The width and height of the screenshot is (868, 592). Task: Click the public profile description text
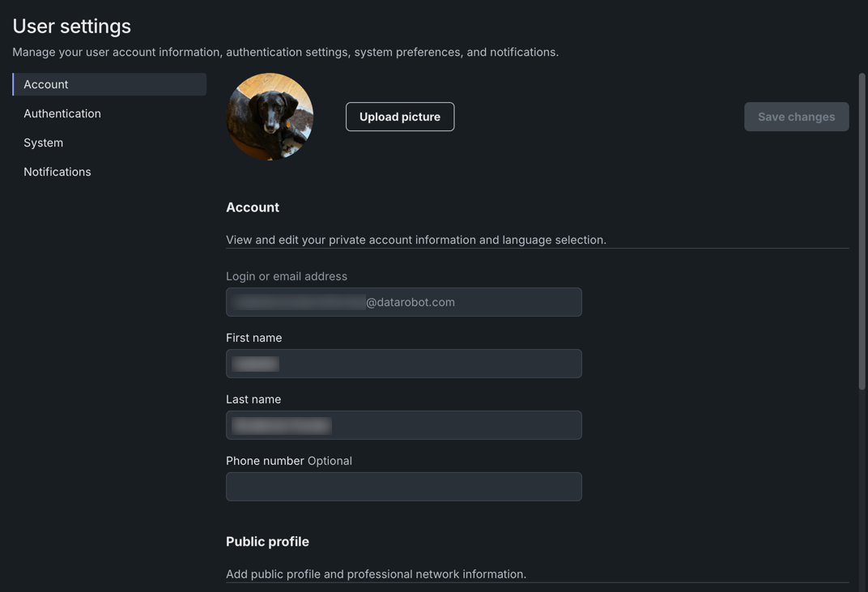click(x=376, y=574)
